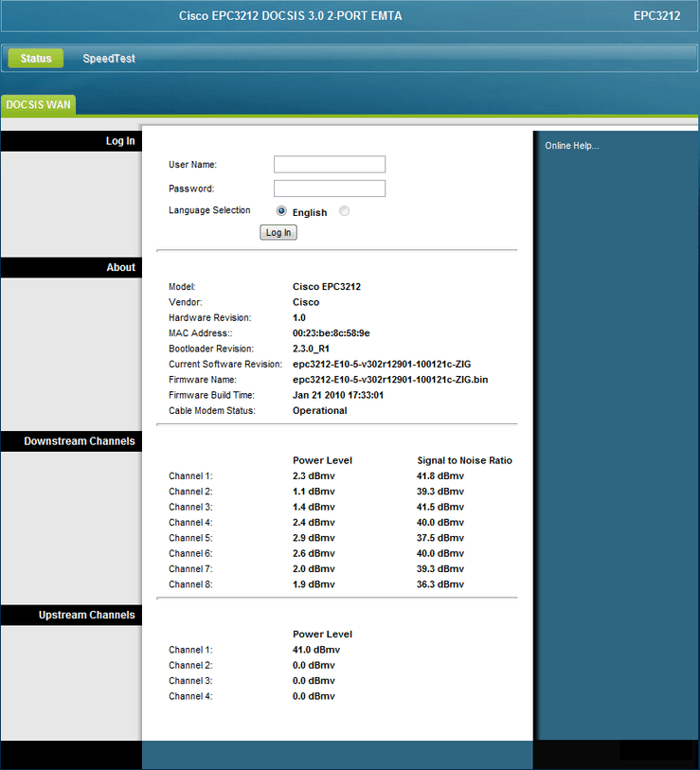Click downstream Channel 7 power 2.0 dBmv
Image resolution: width=700 pixels, height=770 pixels.
tap(314, 568)
